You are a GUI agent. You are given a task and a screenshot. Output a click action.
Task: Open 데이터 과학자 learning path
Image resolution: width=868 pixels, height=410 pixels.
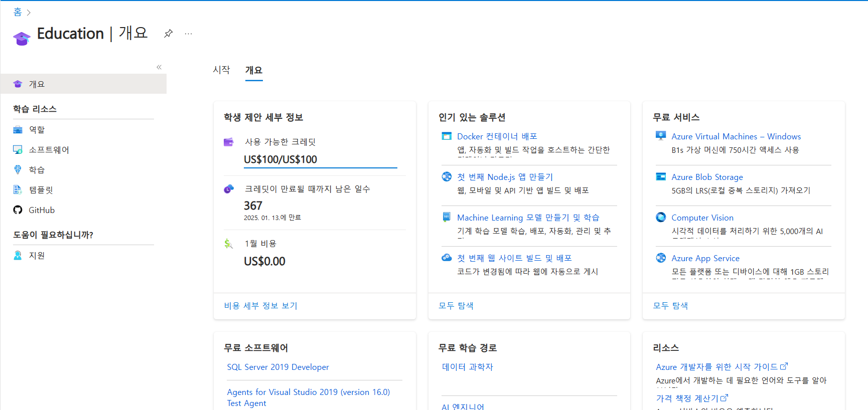tap(468, 367)
